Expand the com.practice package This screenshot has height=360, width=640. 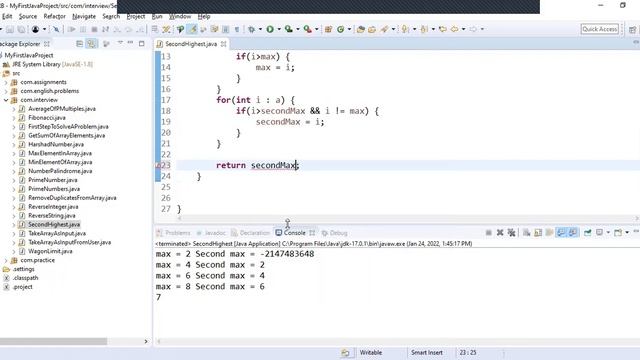[6, 260]
